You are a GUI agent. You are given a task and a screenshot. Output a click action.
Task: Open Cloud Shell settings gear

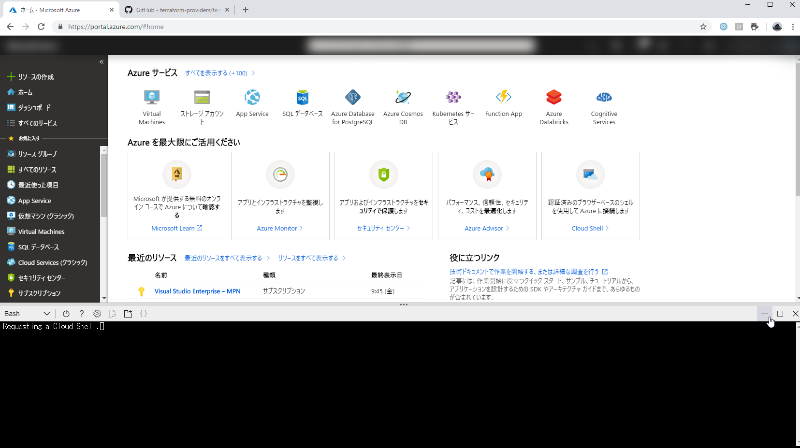point(97,314)
